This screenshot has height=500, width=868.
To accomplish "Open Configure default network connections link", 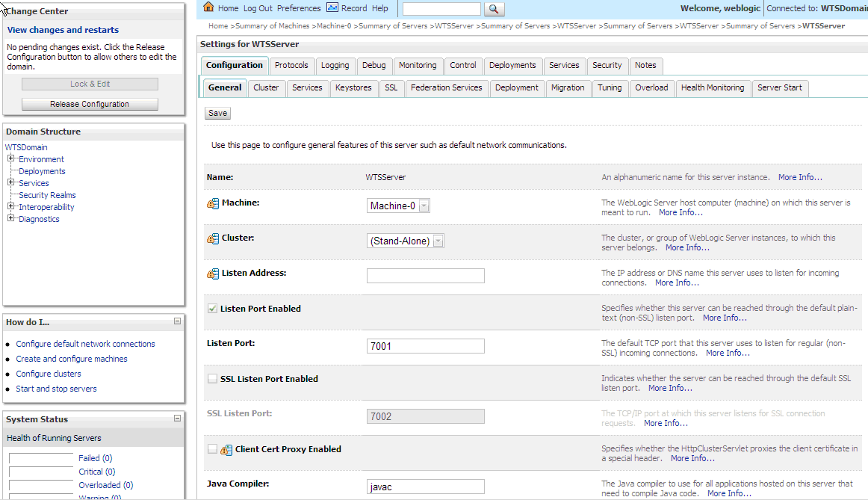I will click(x=85, y=344).
